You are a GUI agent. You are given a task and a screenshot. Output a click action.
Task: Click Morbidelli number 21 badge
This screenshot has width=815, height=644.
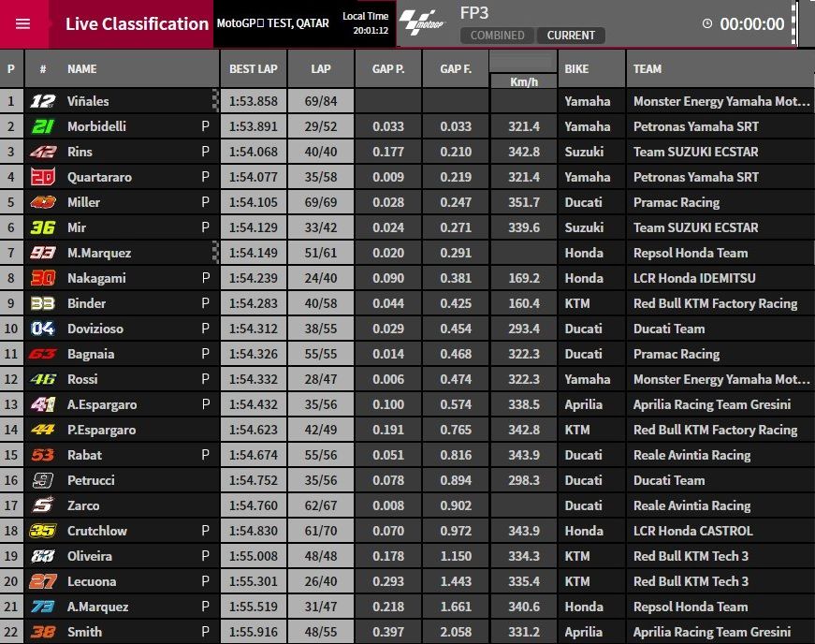(x=43, y=126)
